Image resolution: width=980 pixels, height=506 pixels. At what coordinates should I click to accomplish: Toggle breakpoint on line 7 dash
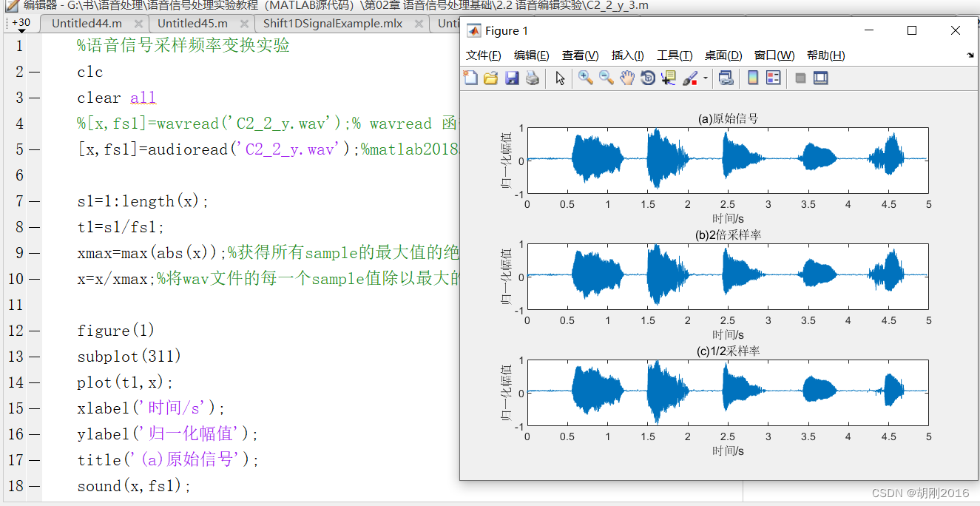[x=36, y=201]
